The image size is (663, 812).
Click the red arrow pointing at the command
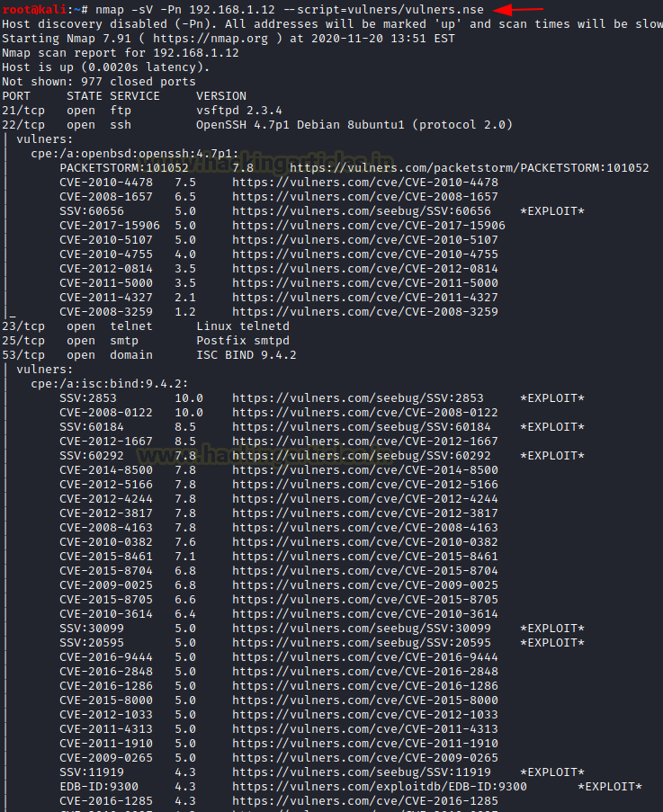pyautogui.click(x=517, y=9)
